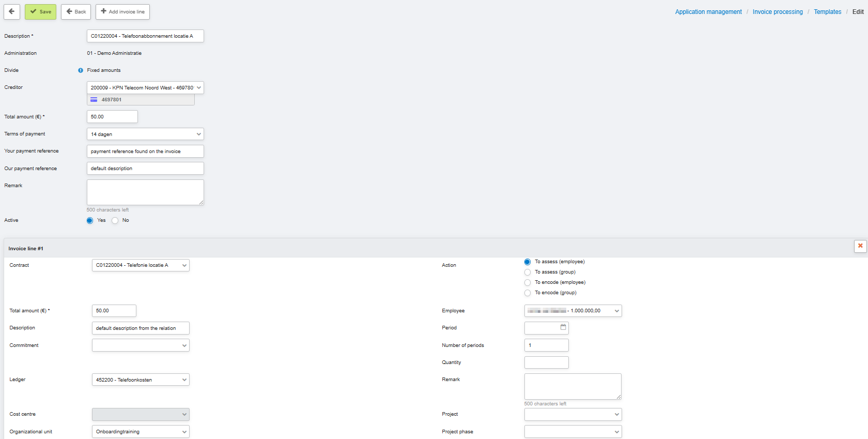Screen dimensions: 868x439
Task: Expand the Organizational unit dropdown
Action: click(141, 432)
